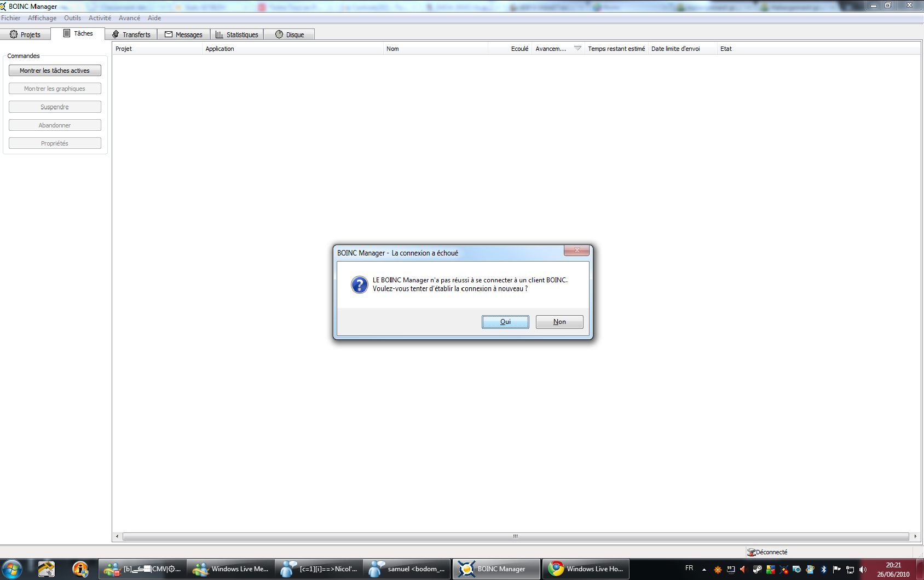The height and width of the screenshot is (580, 924).
Task: Sort tasks by the Application column
Action: click(x=292, y=49)
